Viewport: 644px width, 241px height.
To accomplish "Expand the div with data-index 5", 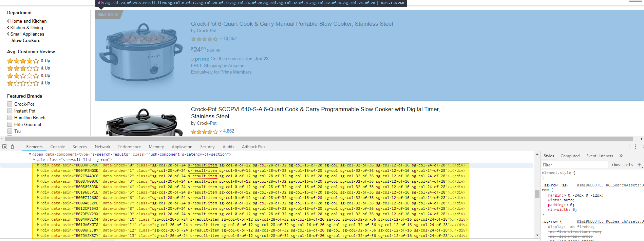I will (38, 192).
